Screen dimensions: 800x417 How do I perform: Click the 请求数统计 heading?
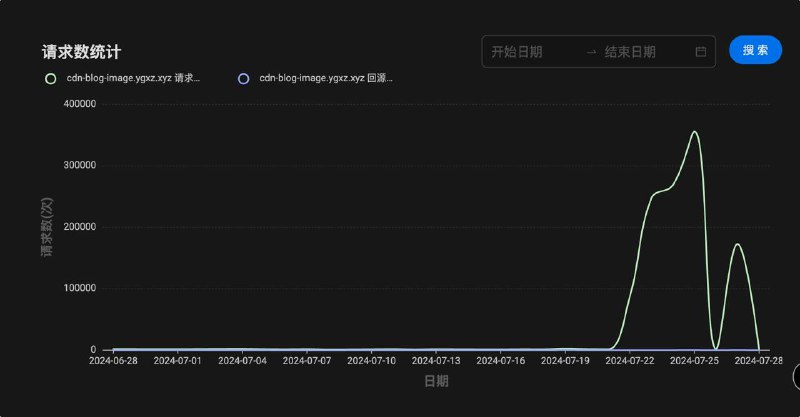81,51
